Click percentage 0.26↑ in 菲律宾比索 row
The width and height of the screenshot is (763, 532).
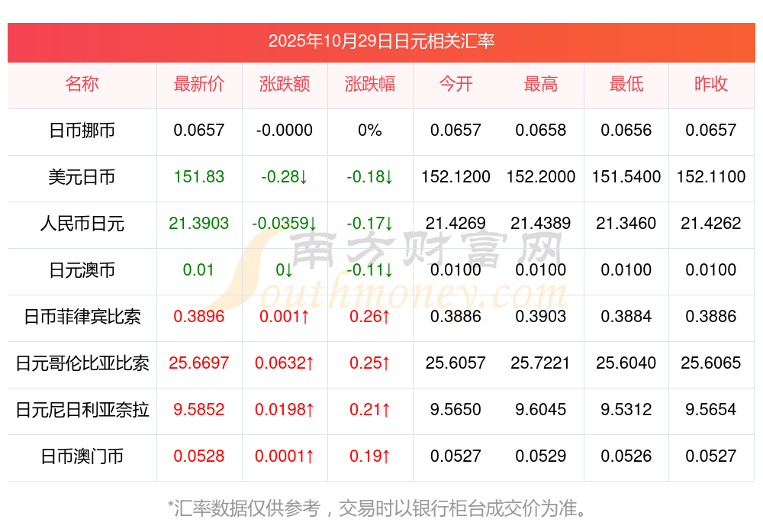pos(370,317)
